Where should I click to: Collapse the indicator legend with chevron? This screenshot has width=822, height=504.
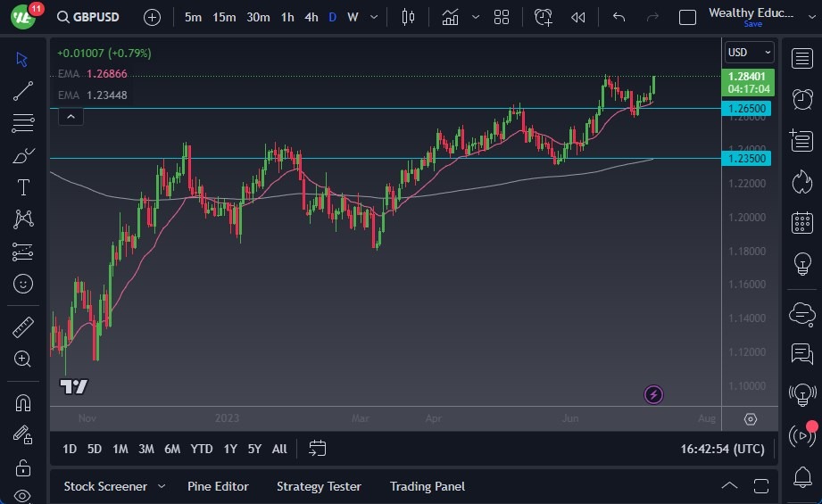click(71, 116)
